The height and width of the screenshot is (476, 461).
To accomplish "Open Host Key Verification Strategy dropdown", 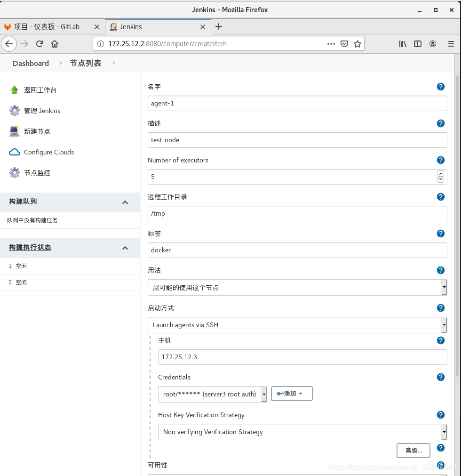I will 302,432.
